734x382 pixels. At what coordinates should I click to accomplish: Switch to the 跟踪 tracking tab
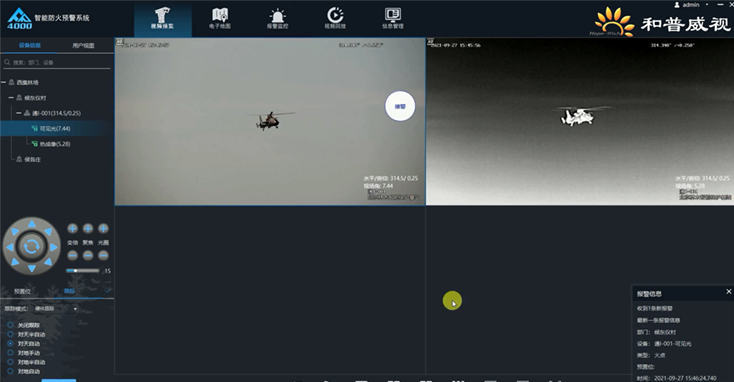point(69,291)
